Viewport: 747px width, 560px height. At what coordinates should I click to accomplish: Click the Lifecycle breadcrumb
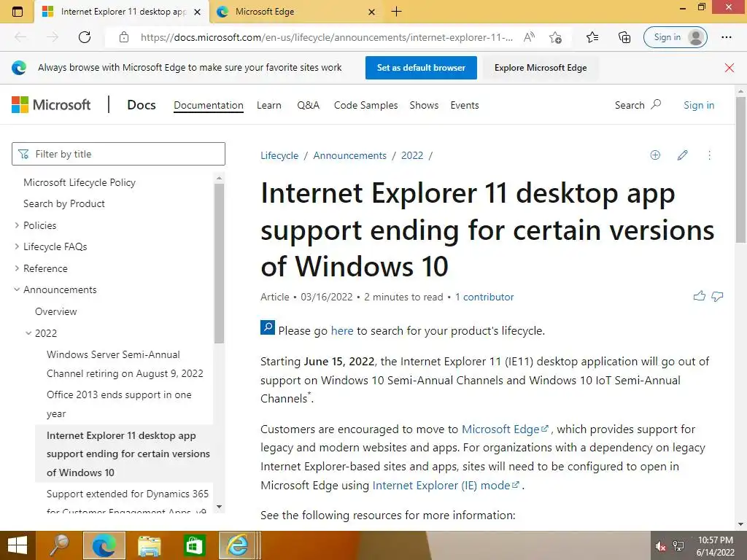point(279,156)
